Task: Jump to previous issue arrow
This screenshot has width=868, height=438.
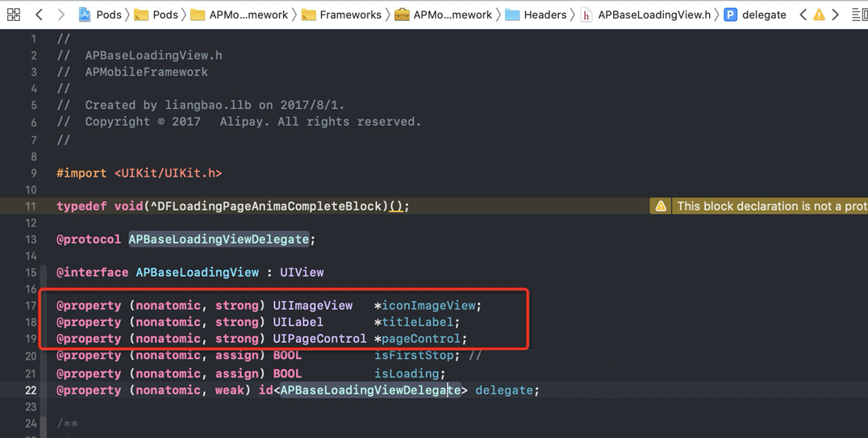Action: tap(803, 15)
